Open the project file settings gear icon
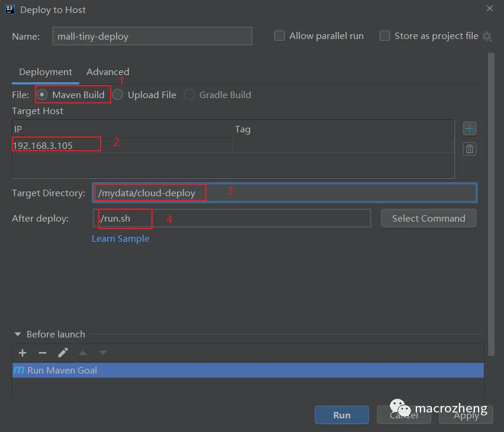Image resolution: width=504 pixels, height=432 pixels. (487, 36)
